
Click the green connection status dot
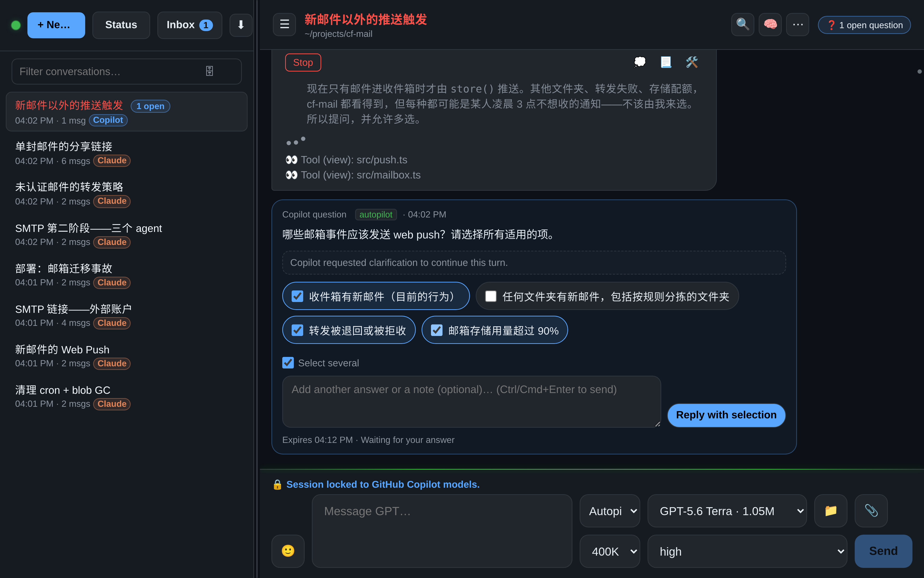pos(16,25)
